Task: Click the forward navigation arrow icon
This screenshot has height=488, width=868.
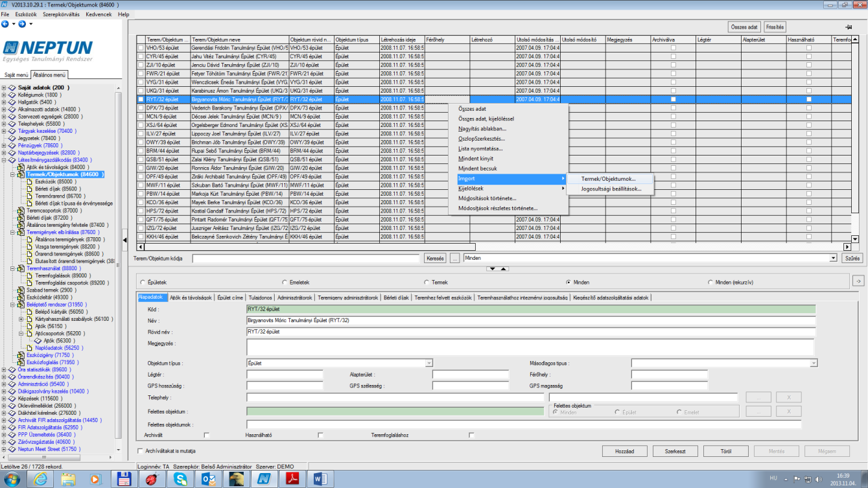Action: click(x=22, y=24)
